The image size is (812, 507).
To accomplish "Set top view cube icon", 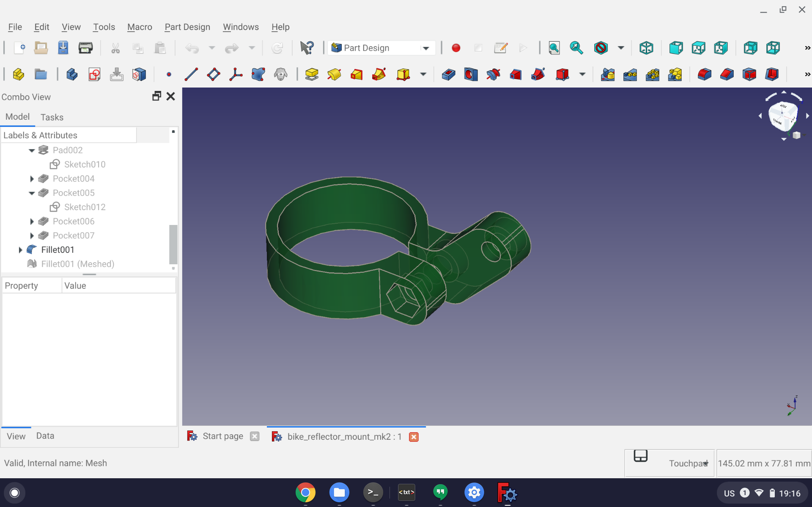I will click(698, 48).
